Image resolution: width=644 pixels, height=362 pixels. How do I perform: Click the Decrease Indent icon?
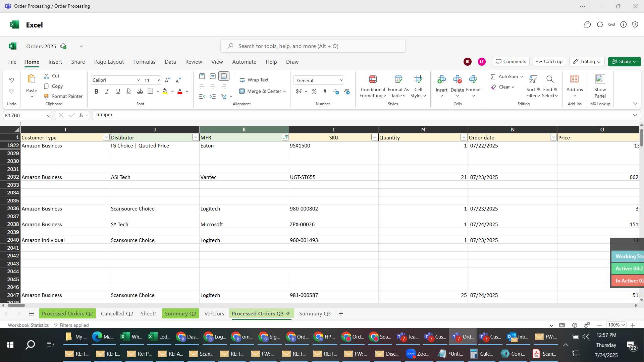click(x=202, y=97)
